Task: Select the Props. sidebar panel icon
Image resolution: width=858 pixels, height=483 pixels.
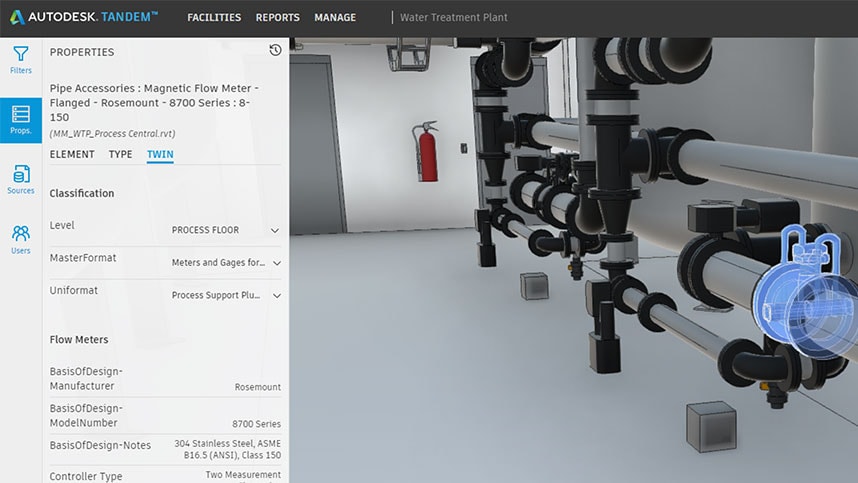Action: (x=21, y=120)
